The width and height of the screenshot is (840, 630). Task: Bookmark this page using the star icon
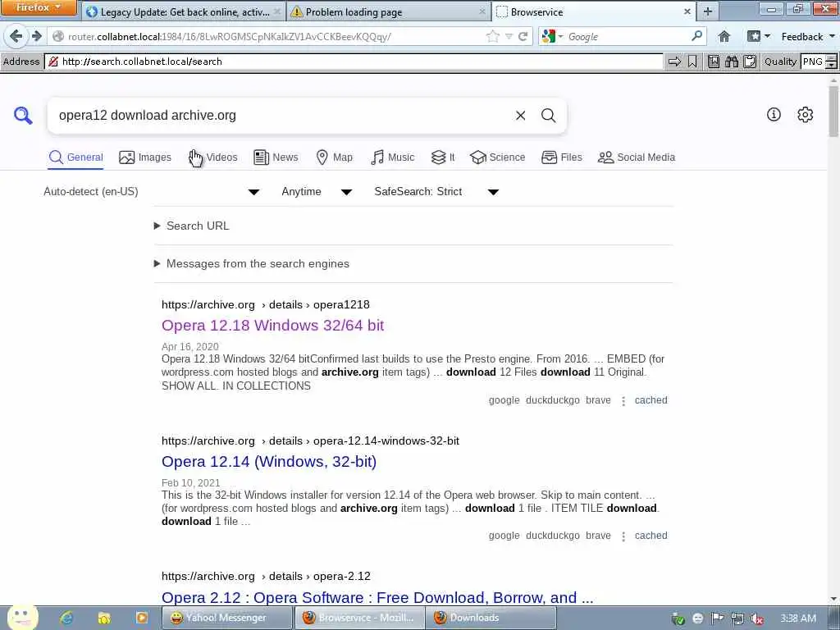pyautogui.click(x=492, y=36)
